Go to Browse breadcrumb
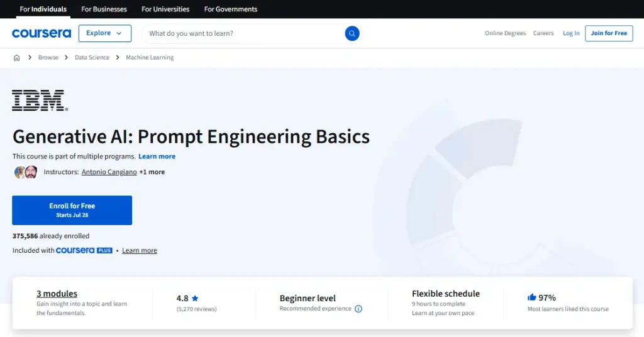The width and height of the screenshot is (644, 337). click(x=48, y=57)
